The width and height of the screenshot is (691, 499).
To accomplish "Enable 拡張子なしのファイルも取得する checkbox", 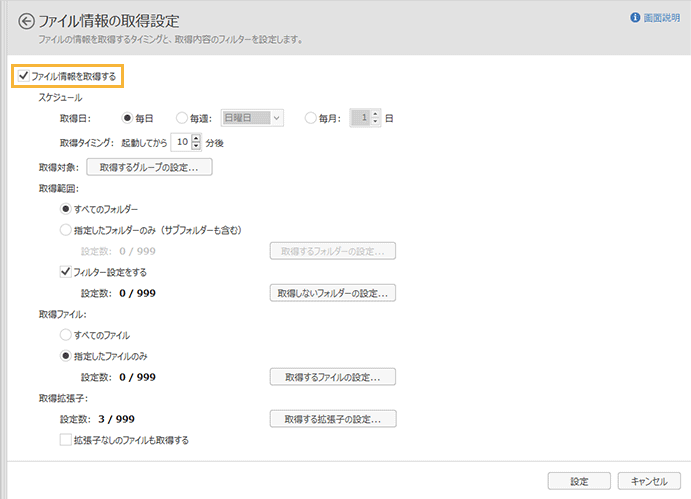I will pos(65,439).
